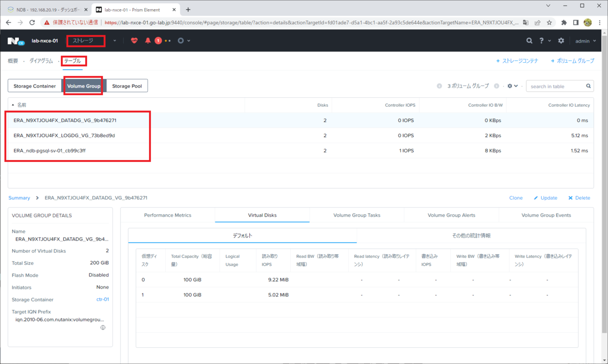Switch to the ダイアグラム view

[41, 61]
